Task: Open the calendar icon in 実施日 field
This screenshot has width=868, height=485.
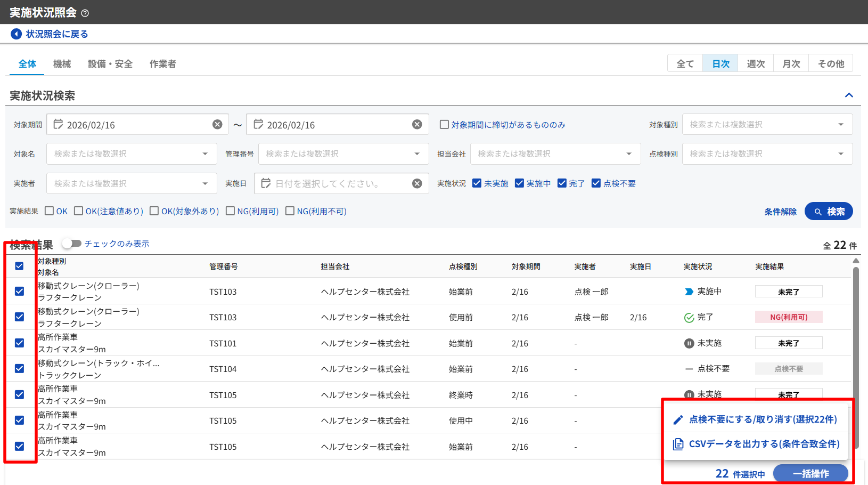Action: coord(266,183)
